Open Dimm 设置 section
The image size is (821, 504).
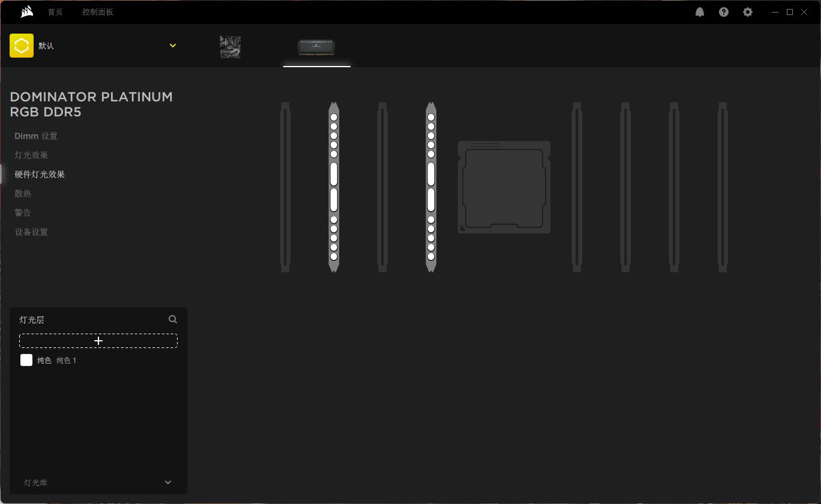[36, 136]
